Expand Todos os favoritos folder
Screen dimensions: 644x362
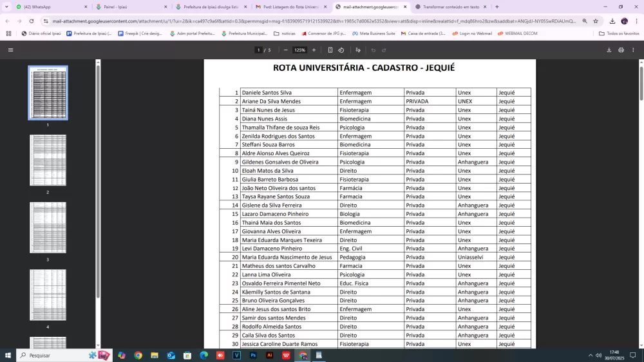[x=618, y=33]
